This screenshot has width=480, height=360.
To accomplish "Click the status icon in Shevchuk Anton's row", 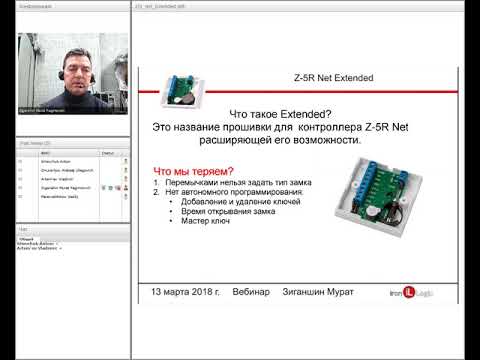I will [x=126, y=161].
